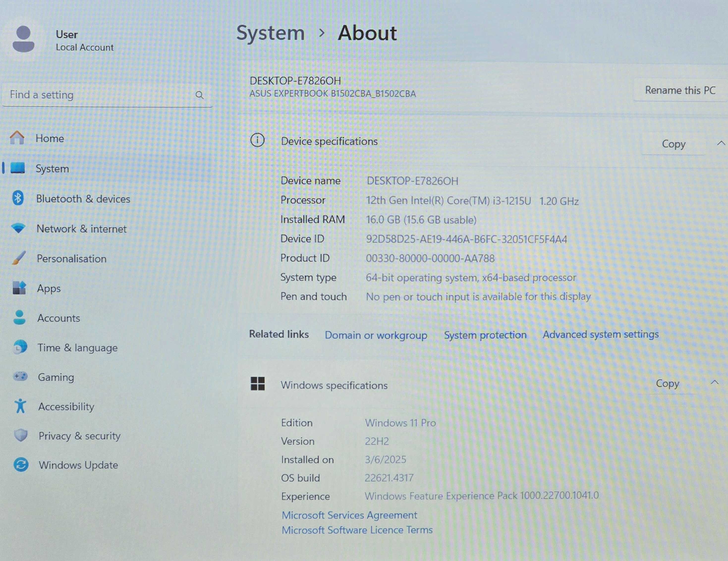Screen dimensions: 728x561
Task: Click the Network Wi-Fi icon
Action: click(18, 228)
